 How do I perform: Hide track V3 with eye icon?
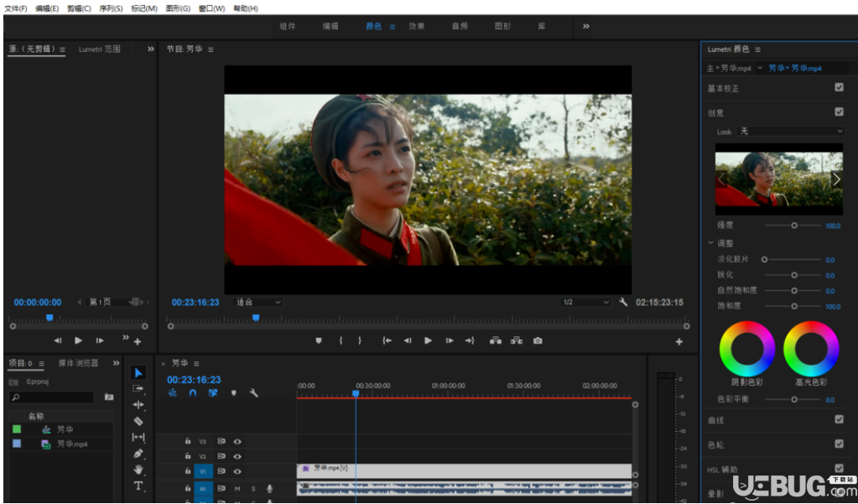[237, 441]
